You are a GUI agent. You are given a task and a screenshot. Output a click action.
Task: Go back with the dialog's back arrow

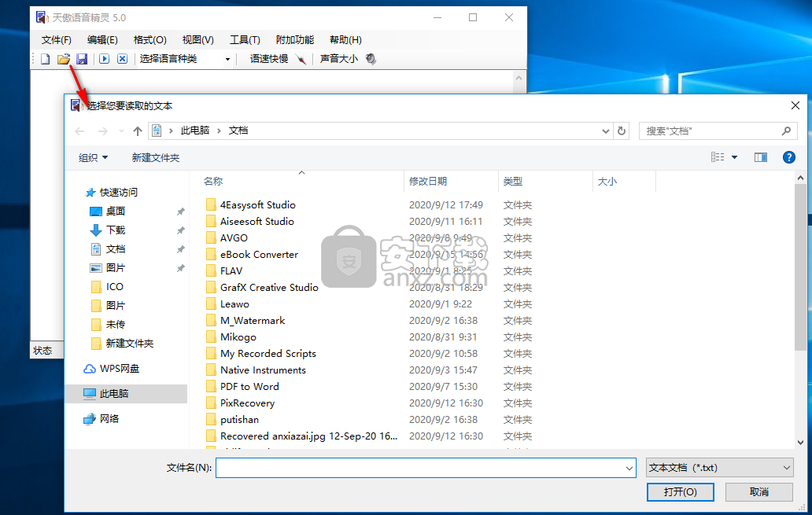tap(79, 131)
